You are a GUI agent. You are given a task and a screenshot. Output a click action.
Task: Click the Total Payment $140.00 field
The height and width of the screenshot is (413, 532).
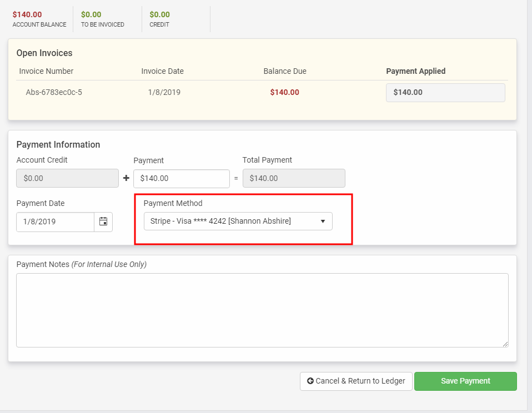coord(294,179)
